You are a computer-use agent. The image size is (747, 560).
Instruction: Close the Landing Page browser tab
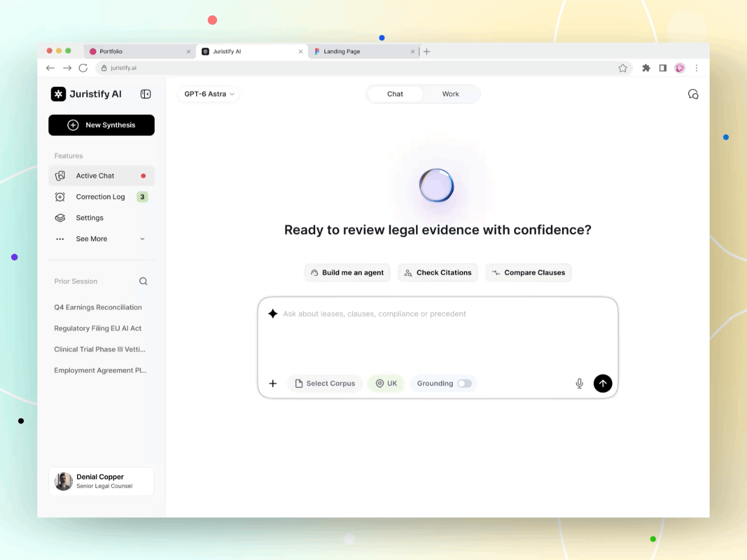(413, 51)
